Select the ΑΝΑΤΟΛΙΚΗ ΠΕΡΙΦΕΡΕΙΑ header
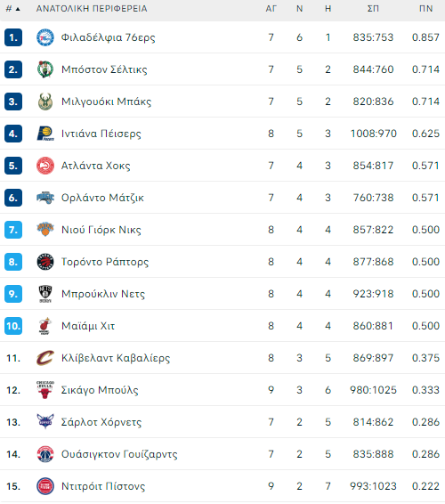445x504 pixels. [x=92, y=9]
